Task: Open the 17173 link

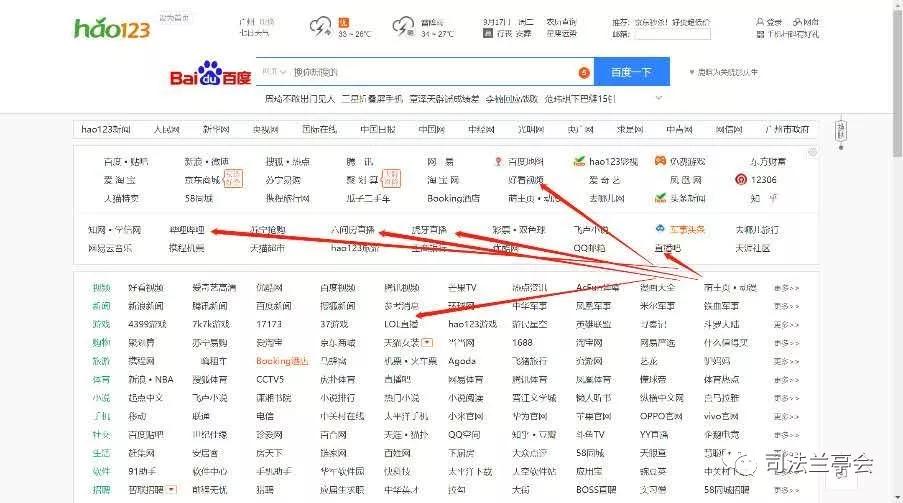Action: point(269,324)
